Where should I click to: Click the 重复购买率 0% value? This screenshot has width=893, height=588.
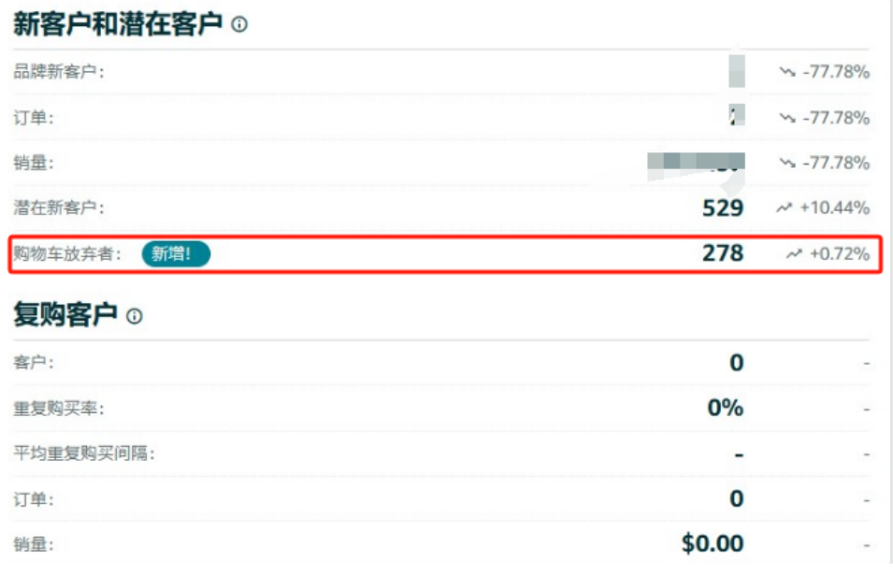point(726,408)
